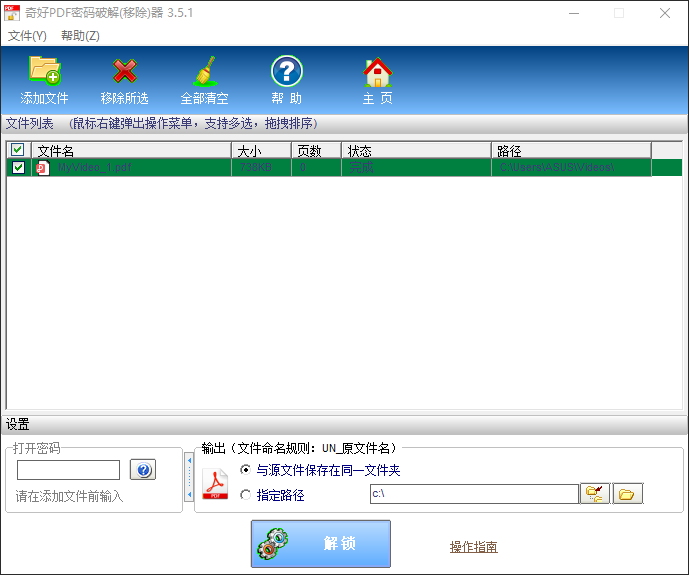Open the 操作指南 link
The width and height of the screenshot is (689, 575).
tap(473, 547)
